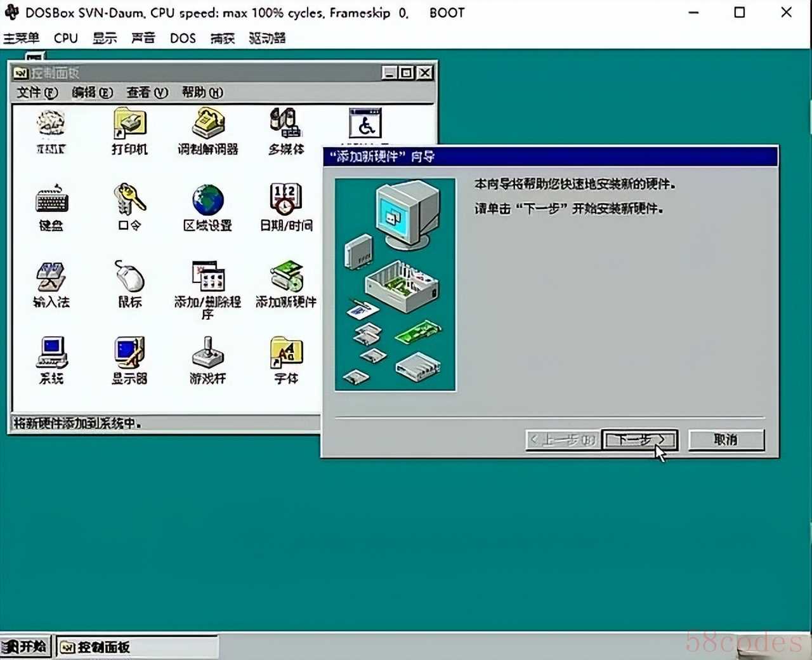Maximize the 控制面板 window

point(407,73)
